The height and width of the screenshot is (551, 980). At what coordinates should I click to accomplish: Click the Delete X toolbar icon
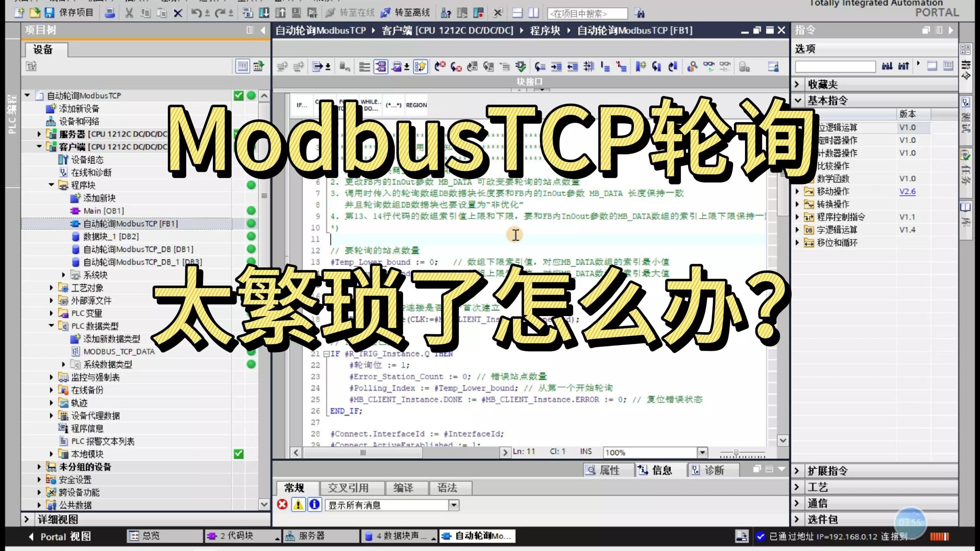(178, 13)
